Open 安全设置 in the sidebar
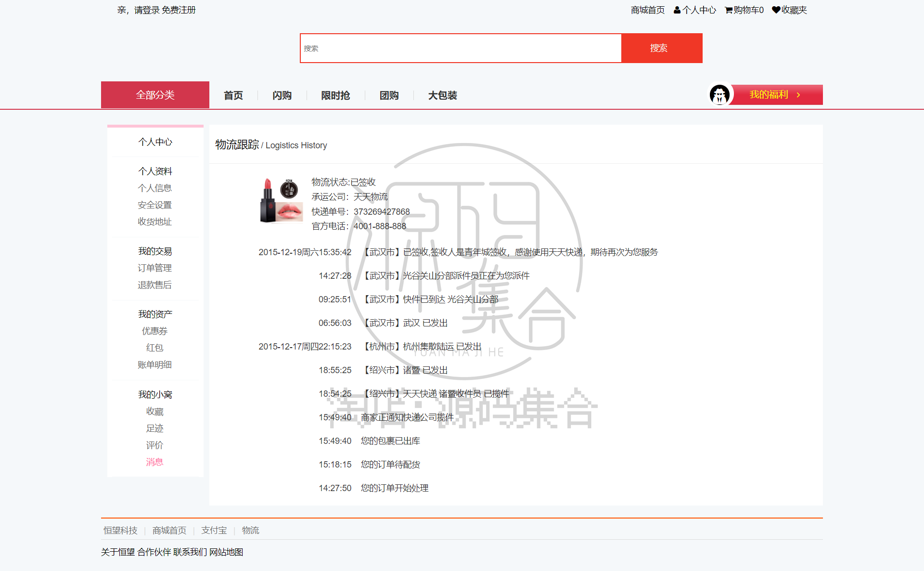Image resolution: width=924 pixels, height=571 pixels. click(155, 205)
